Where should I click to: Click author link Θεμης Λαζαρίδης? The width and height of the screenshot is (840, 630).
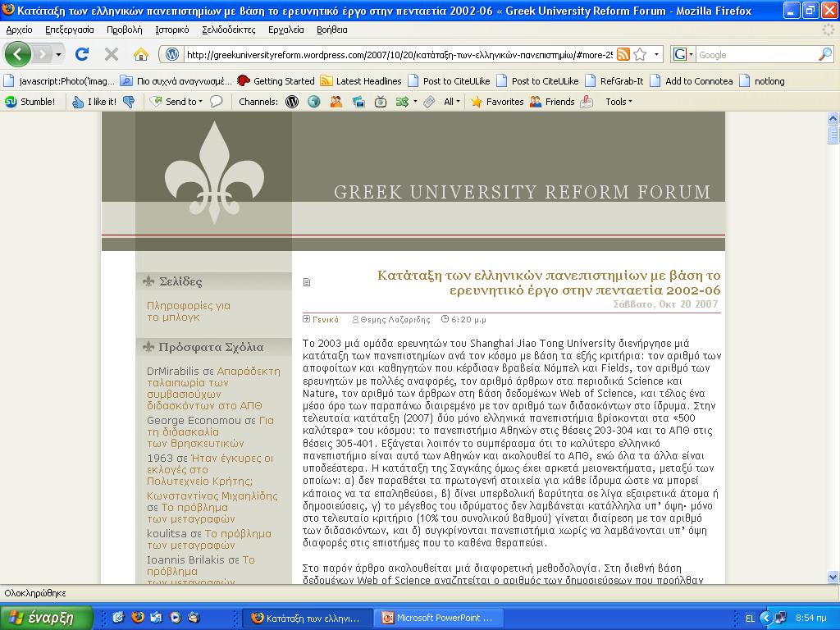(395, 320)
